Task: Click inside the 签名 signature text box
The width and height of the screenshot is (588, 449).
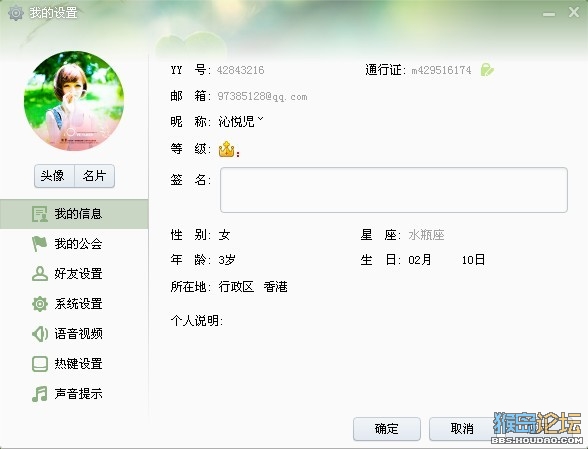Action: pos(394,190)
